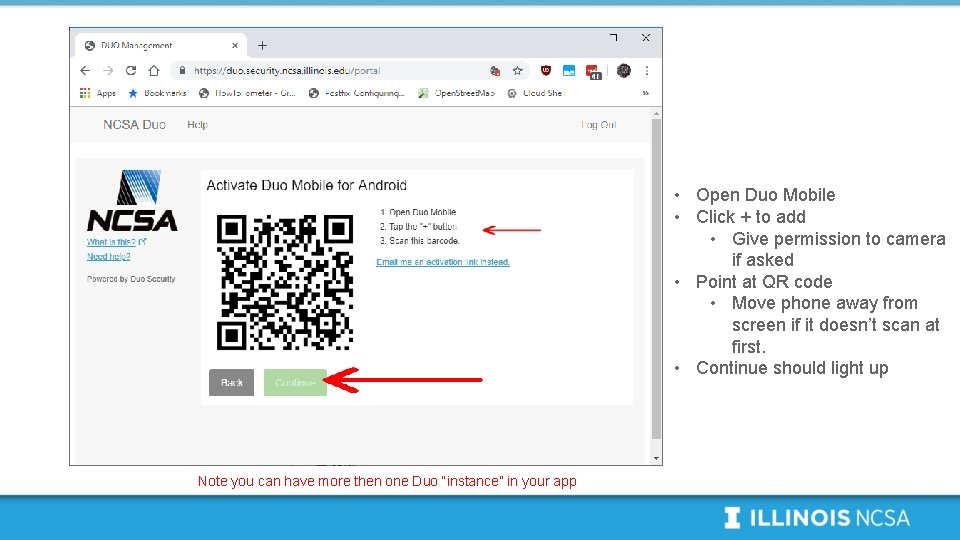Open the Fortfix Configuring bookmark
This screenshot has height=540, width=960.
pyautogui.click(x=356, y=93)
